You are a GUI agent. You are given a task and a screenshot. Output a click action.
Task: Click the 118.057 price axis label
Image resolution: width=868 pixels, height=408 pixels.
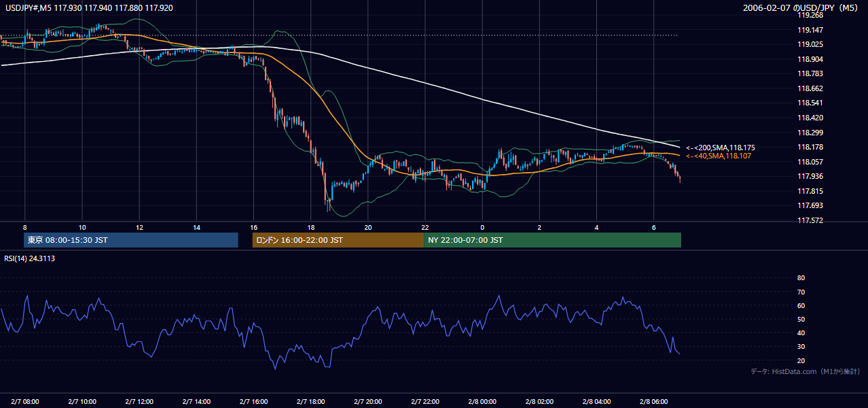pyautogui.click(x=810, y=162)
